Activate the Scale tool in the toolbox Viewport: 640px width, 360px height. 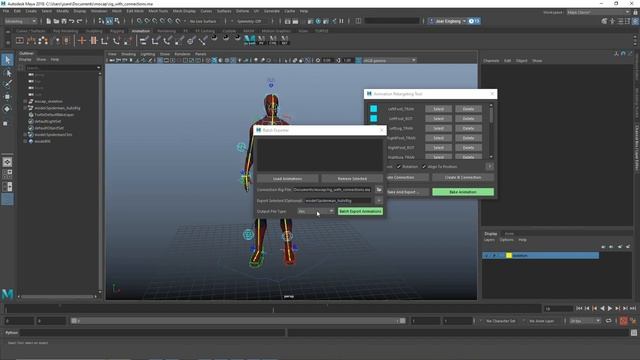6,123
